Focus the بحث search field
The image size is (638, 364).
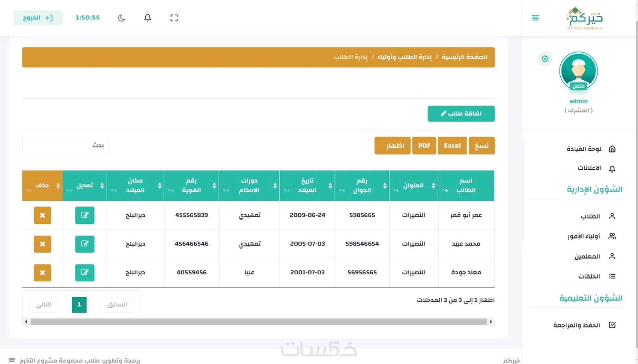click(66, 145)
